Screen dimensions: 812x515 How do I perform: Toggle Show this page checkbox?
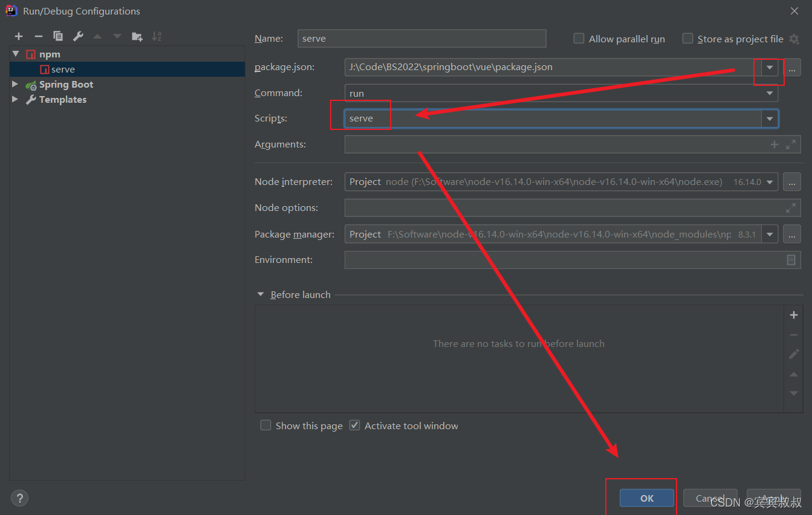265,426
